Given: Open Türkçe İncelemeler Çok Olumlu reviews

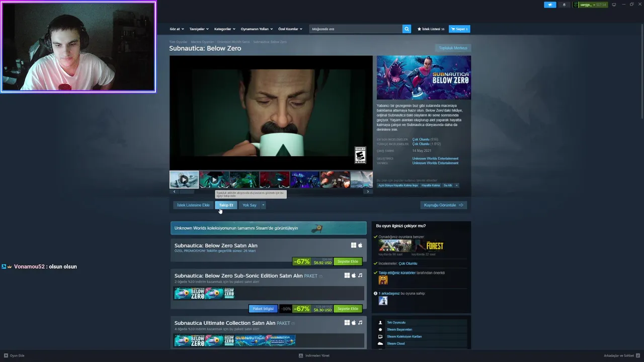Looking at the screenshot, I should 421,144.
